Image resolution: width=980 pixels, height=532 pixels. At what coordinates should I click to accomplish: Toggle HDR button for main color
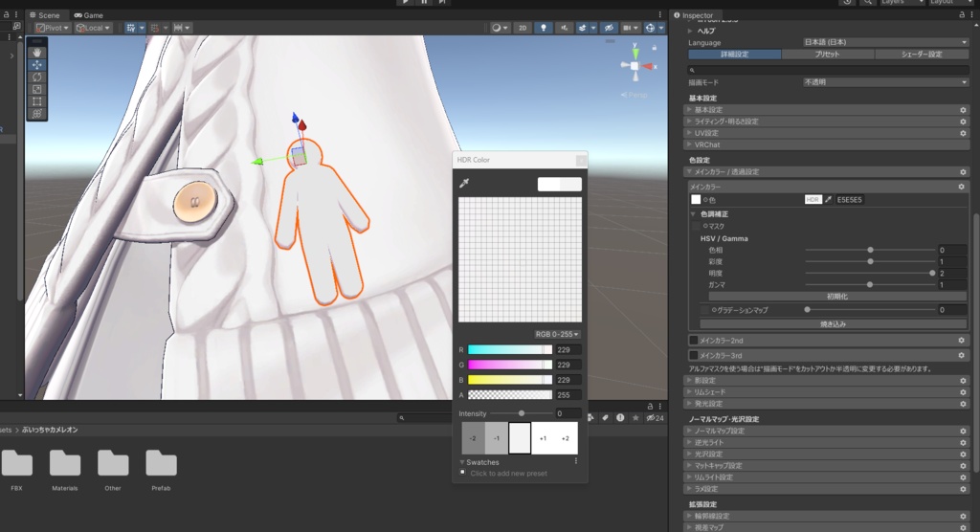[813, 199]
